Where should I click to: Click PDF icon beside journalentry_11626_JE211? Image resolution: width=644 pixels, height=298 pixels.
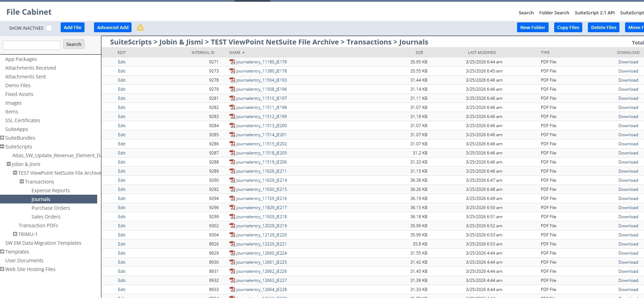(232, 171)
